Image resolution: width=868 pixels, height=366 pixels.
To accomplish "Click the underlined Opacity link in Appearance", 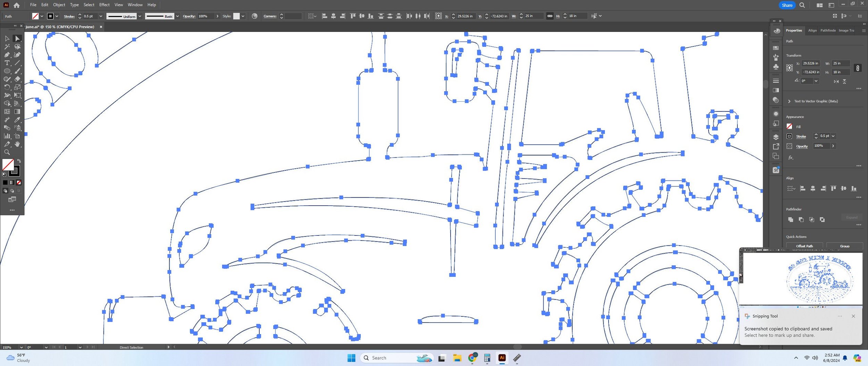I will pos(802,146).
